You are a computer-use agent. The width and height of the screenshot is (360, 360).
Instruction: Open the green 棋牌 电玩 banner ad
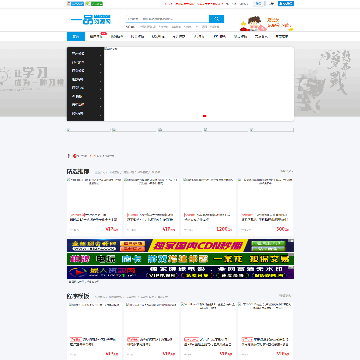tap(180, 259)
